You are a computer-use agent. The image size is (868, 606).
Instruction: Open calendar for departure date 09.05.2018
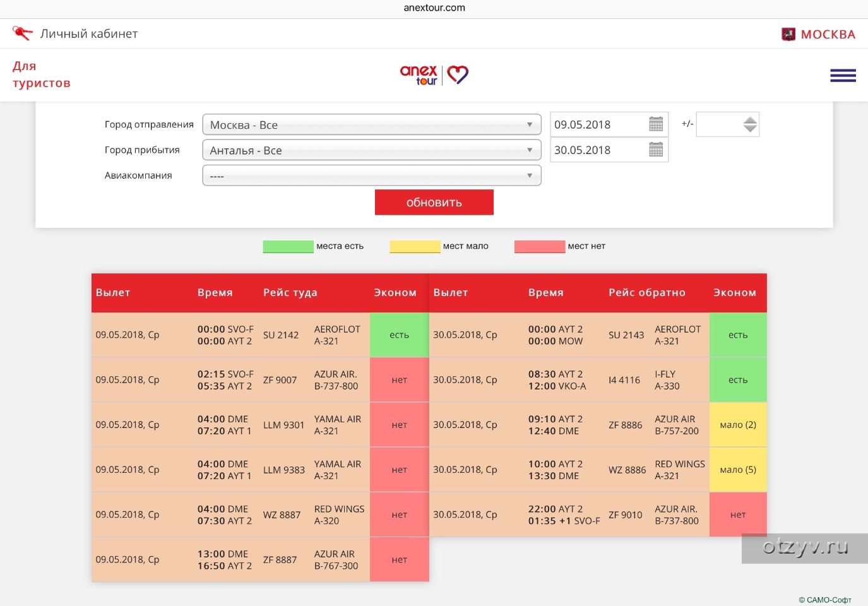[656, 124]
